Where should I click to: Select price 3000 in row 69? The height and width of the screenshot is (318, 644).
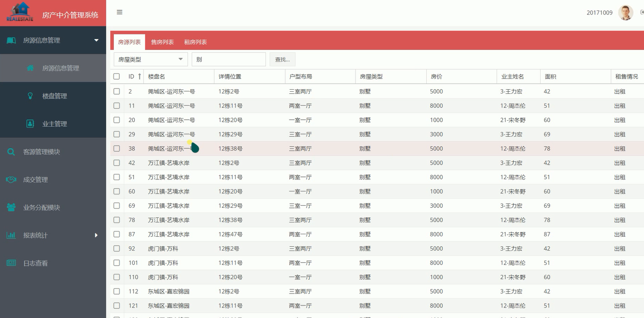click(436, 206)
